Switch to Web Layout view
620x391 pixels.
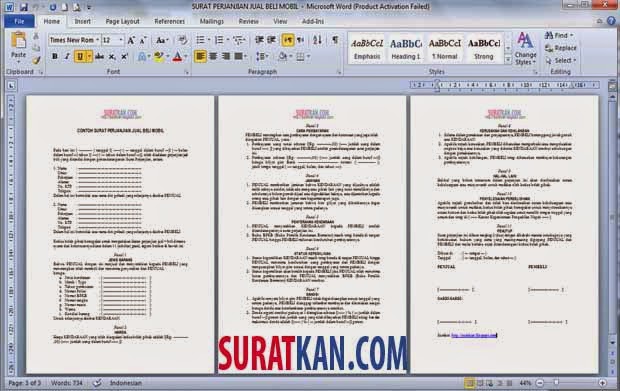click(x=490, y=383)
